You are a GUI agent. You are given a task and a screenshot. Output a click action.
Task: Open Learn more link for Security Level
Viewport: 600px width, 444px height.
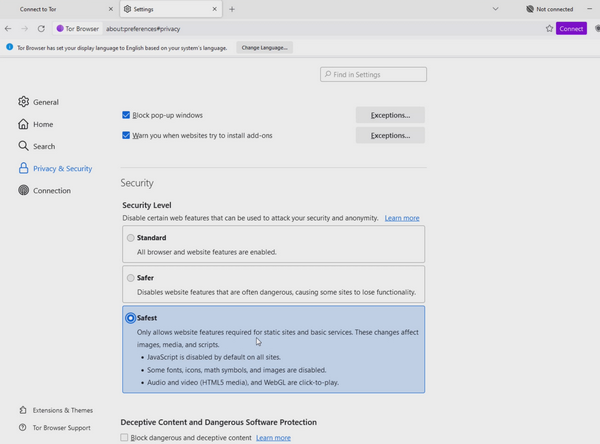(x=402, y=218)
